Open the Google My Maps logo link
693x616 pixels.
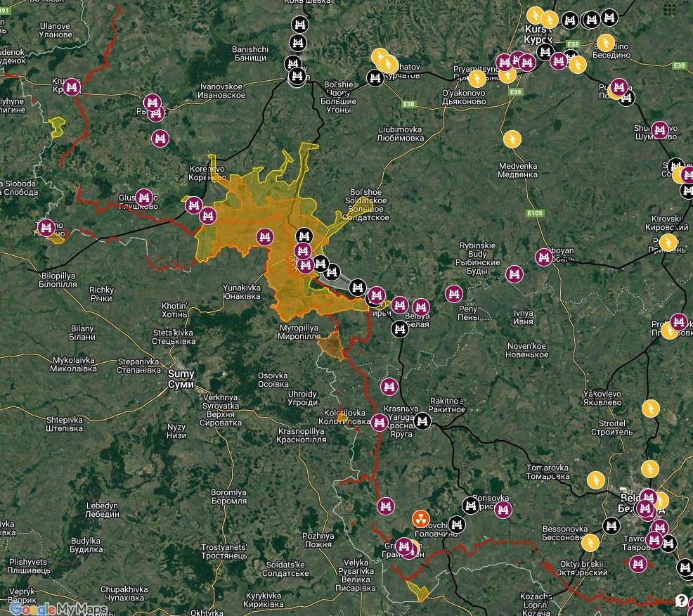click(58, 608)
